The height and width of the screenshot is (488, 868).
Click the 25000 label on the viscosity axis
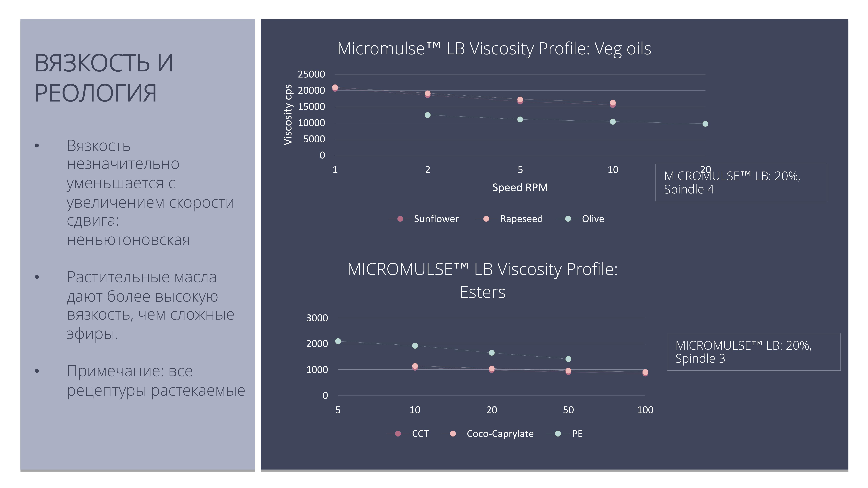click(311, 74)
